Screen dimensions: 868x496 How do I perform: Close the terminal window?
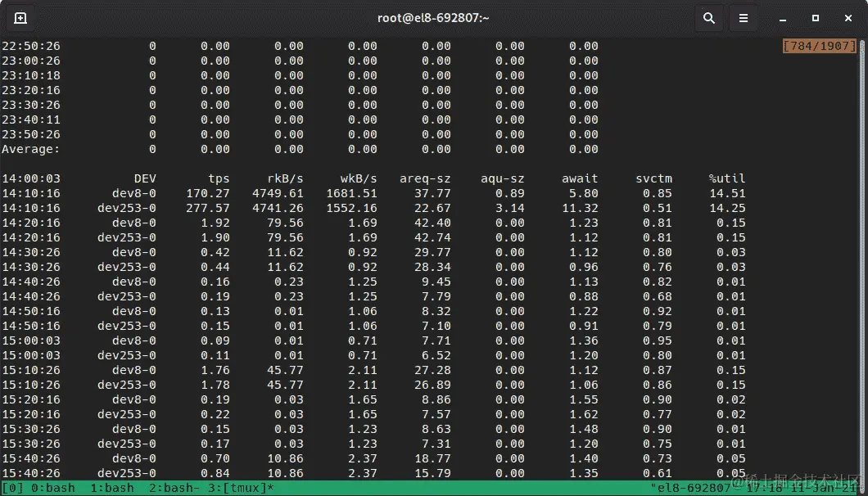point(848,18)
